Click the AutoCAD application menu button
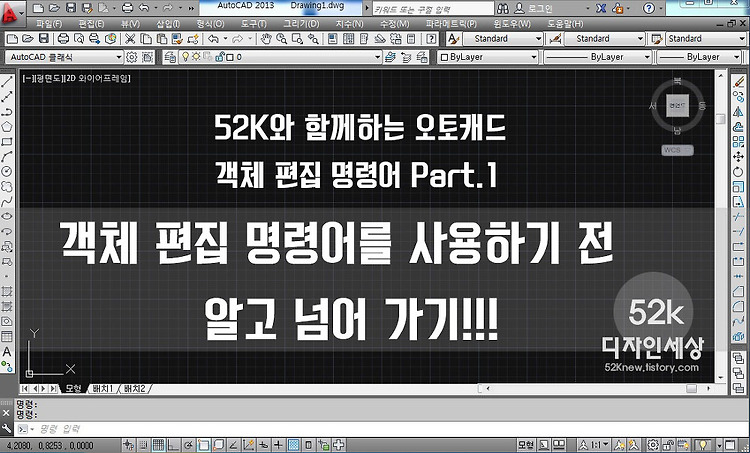 pyautogui.click(x=12, y=13)
